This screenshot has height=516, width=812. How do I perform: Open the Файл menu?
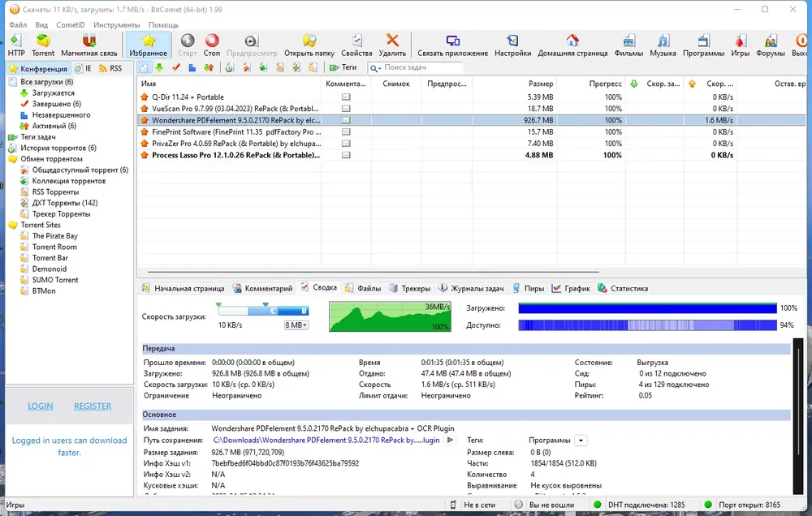[18, 25]
